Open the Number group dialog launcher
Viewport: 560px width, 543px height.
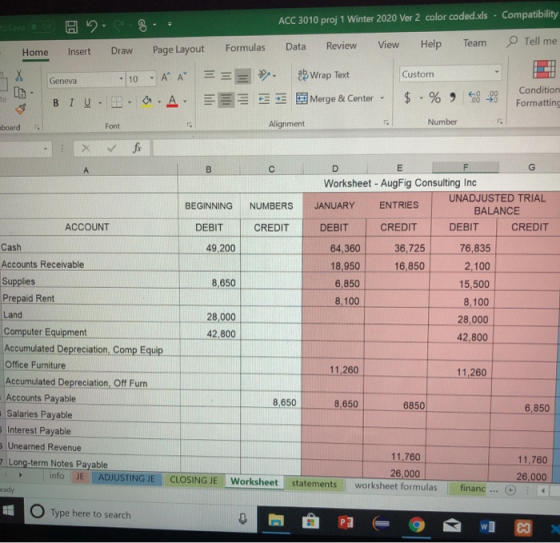pos(500,121)
